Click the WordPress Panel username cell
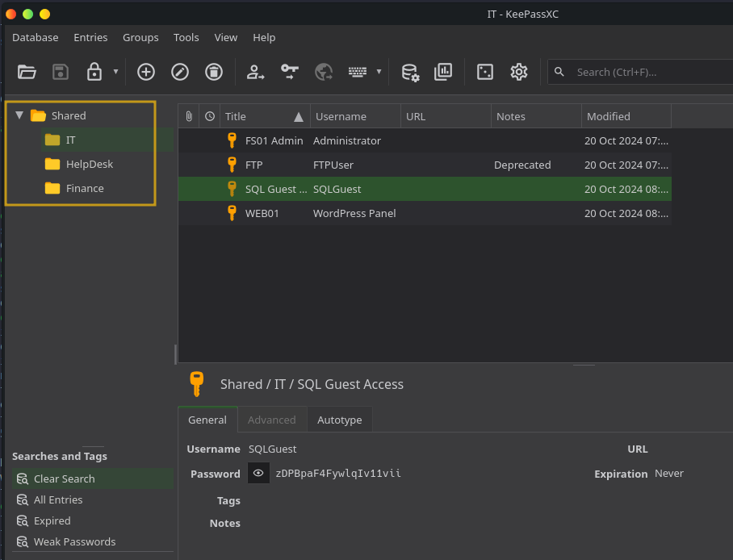This screenshot has width=733, height=560. [x=354, y=214]
